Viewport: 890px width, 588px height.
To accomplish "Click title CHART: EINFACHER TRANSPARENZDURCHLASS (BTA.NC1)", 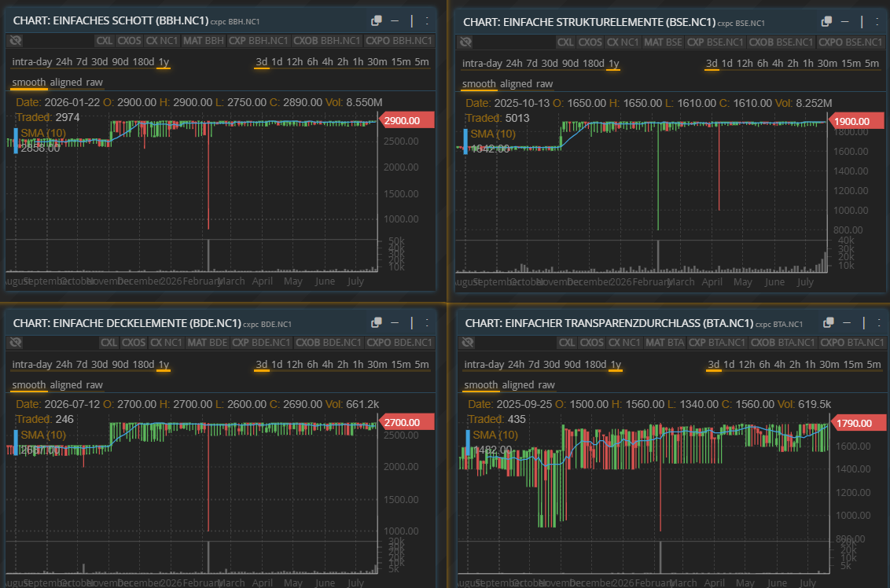I will click(609, 323).
